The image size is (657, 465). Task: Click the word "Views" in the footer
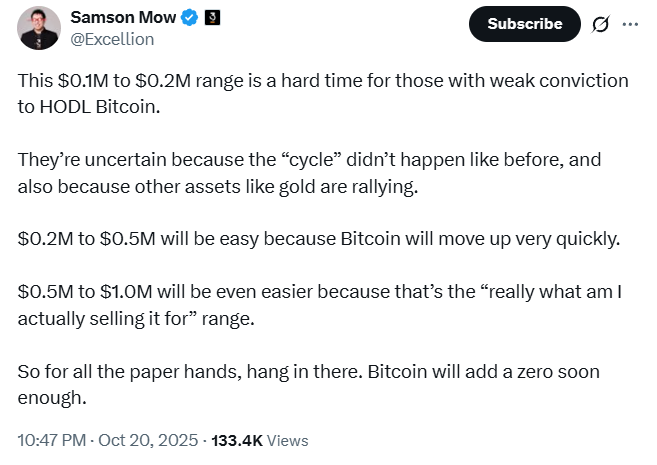click(x=288, y=440)
